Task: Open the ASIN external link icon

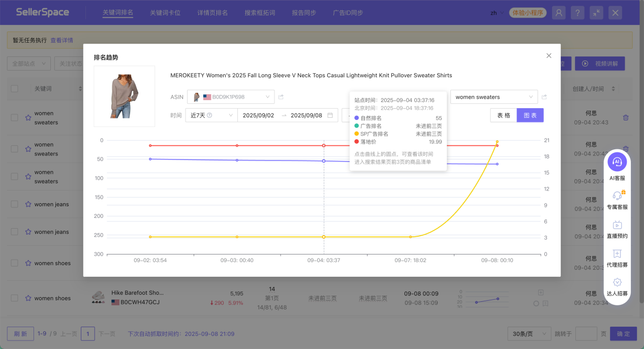Action: (281, 97)
